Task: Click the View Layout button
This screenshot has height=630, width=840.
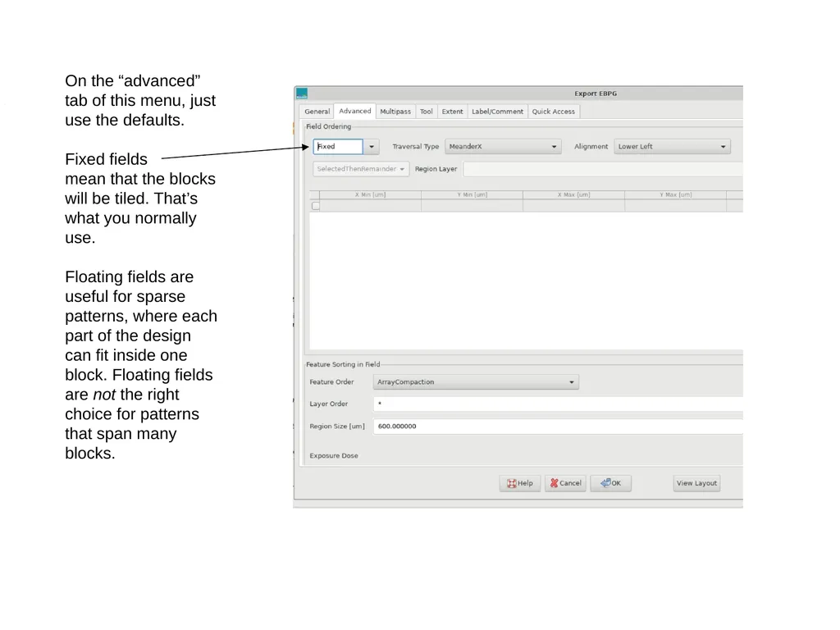Action: click(x=696, y=483)
